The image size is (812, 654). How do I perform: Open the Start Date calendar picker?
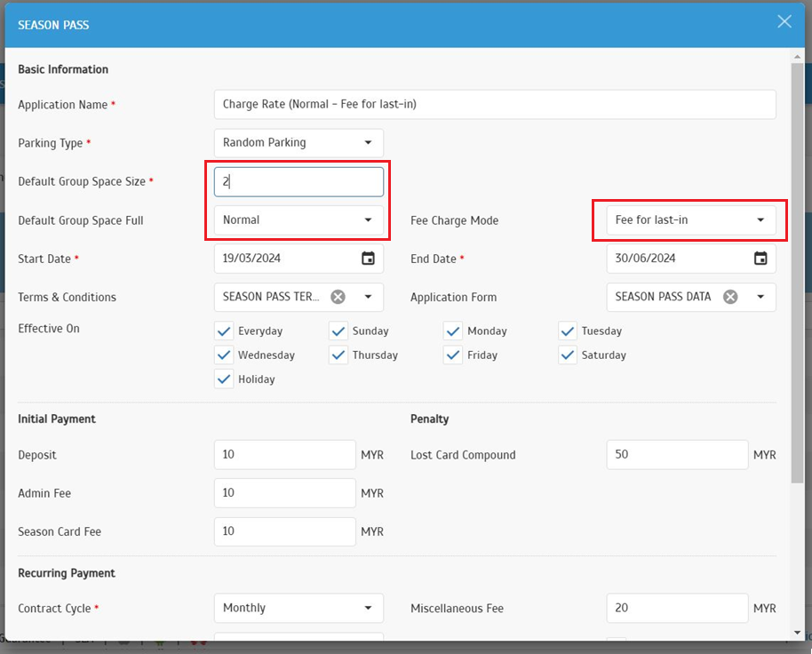pyautogui.click(x=368, y=259)
